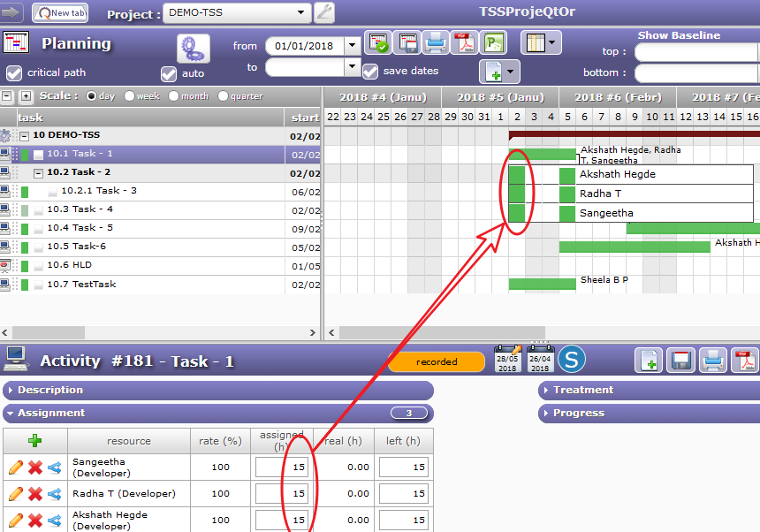Click the wrench icon beside project selector
This screenshot has width=760, height=532.
(x=325, y=12)
